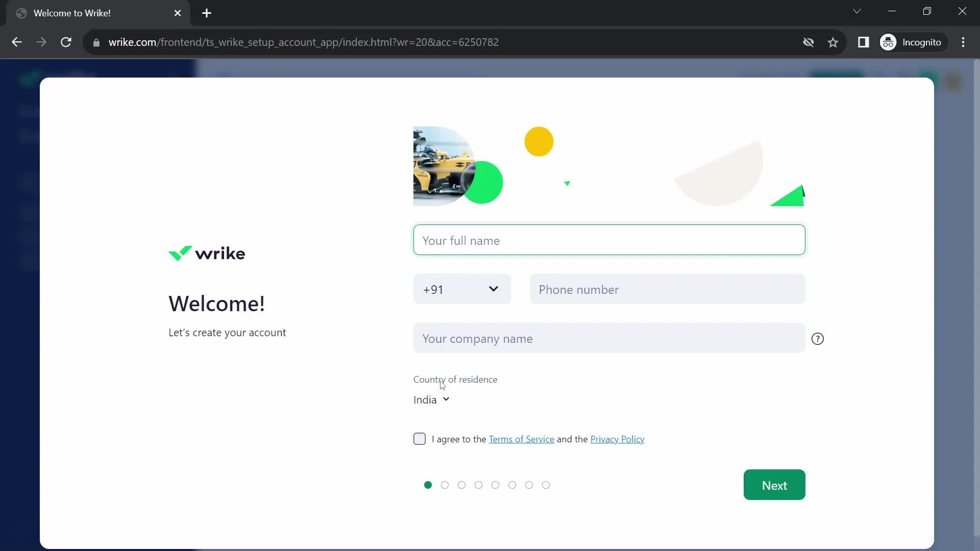
Task: Open the company name help tooltip
Action: (817, 338)
